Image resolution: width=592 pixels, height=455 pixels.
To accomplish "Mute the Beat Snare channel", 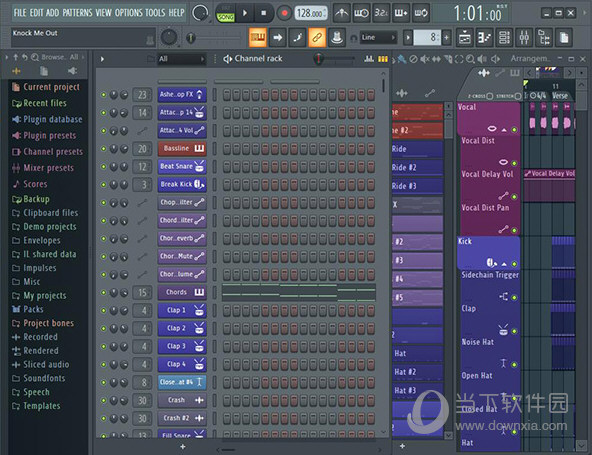I will click(x=103, y=167).
